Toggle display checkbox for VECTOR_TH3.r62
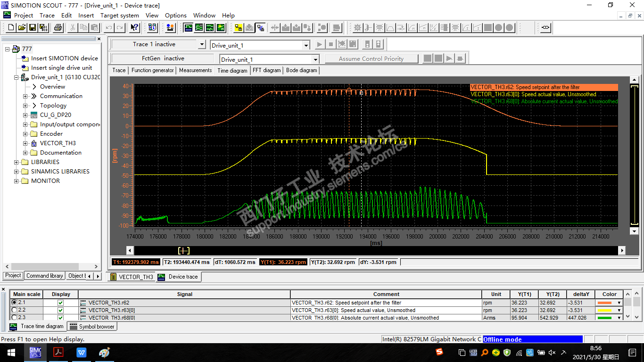The height and width of the screenshot is (362, 644). 60,303
